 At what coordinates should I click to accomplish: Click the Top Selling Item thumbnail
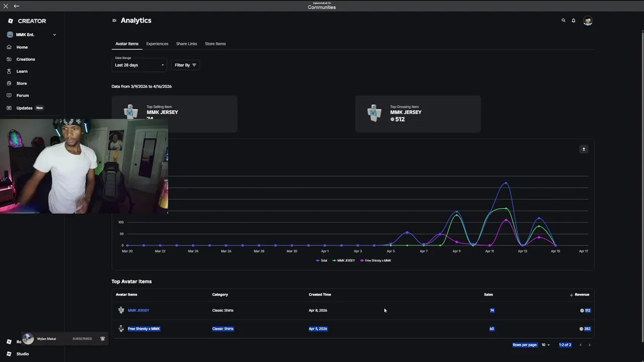click(x=131, y=112)
